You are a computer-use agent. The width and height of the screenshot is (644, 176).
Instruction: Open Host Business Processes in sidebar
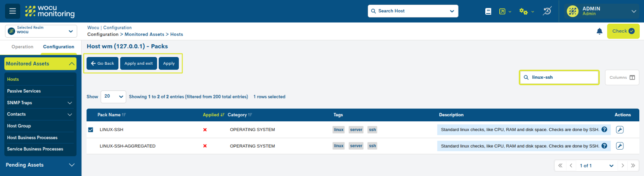click(32, 138)
